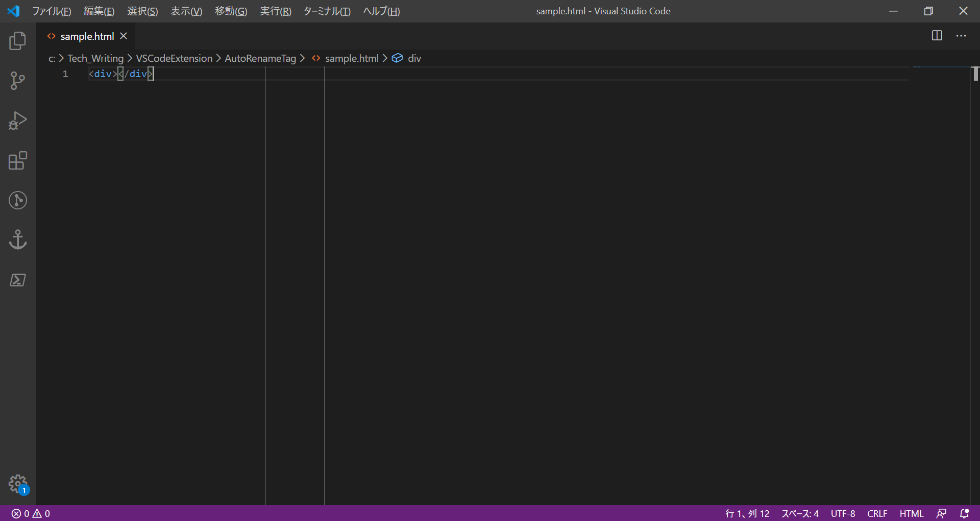The image size is (980, 521).
Task: Open the Run and Debug view
Action: (x=18, y=121)
